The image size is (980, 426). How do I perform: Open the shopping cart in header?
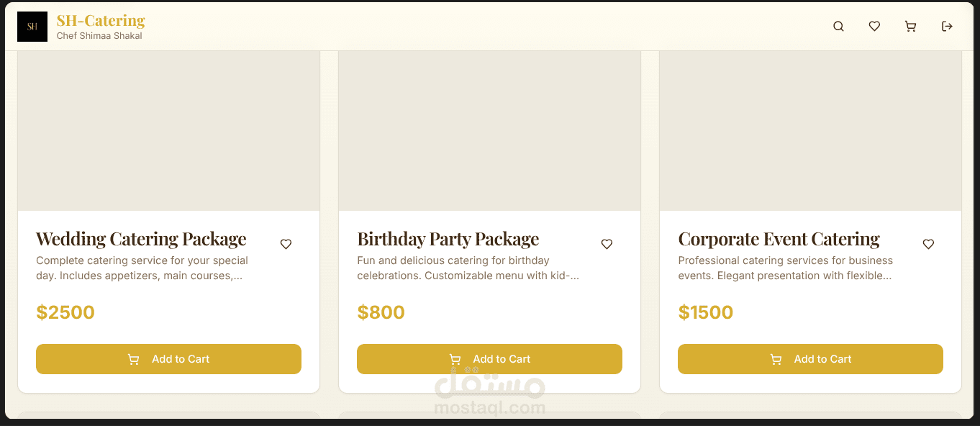click(x=910, y=27)
